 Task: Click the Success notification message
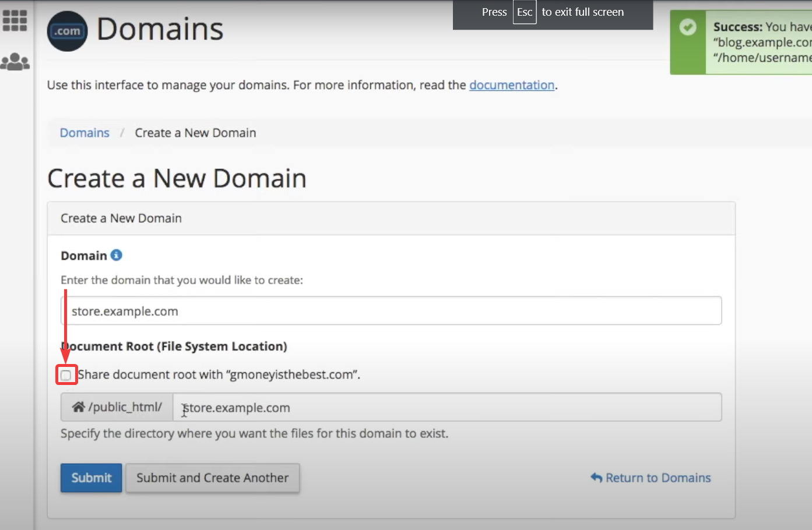741,42
